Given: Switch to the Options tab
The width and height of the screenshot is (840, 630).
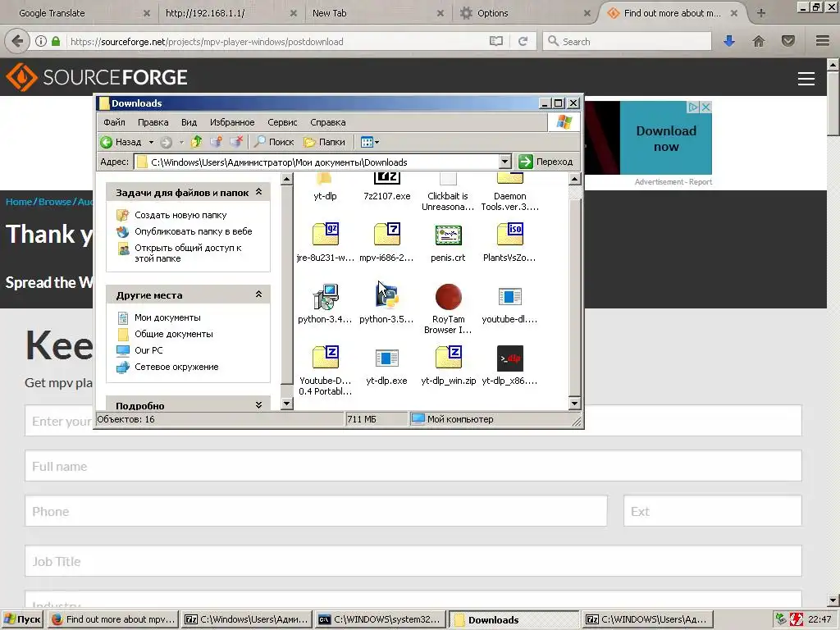Looking at the screenshot, I should pos(526,13).
